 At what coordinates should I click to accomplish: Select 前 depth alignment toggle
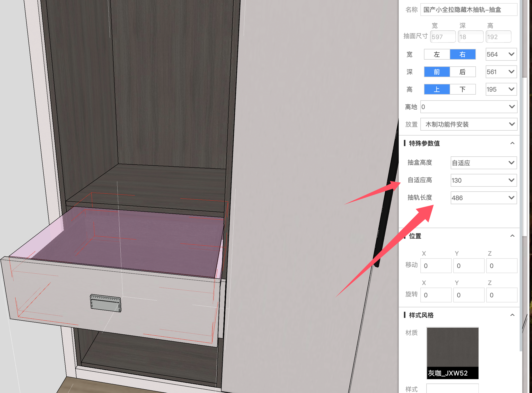[437, 72]
